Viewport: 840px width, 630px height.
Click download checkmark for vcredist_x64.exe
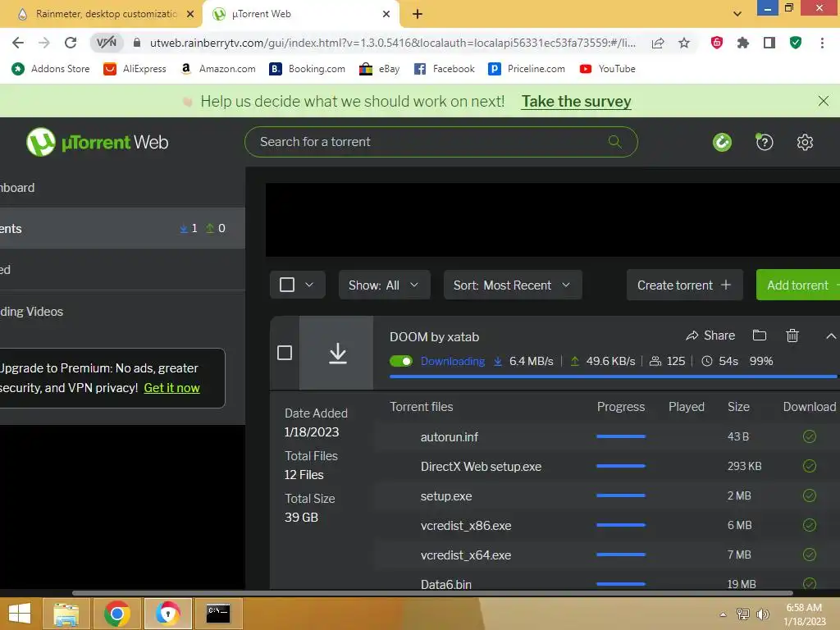810,555
